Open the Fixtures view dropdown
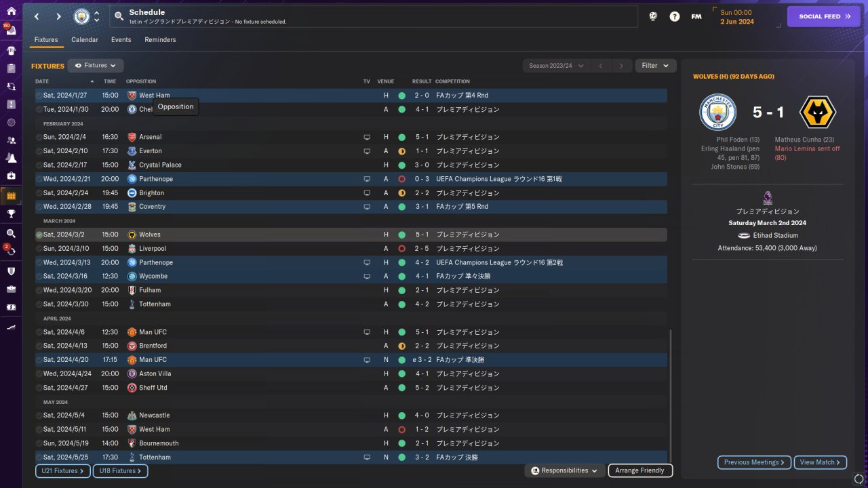 pyautogui.click(x=96, y=66)
